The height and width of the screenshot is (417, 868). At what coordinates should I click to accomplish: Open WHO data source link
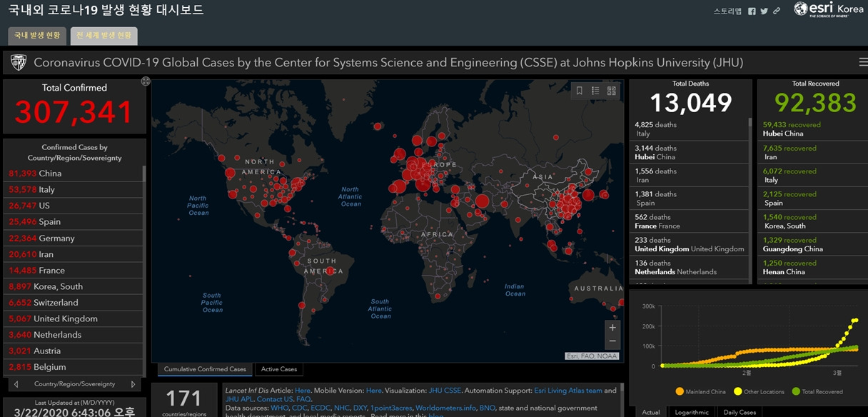[x=279, y=408]
